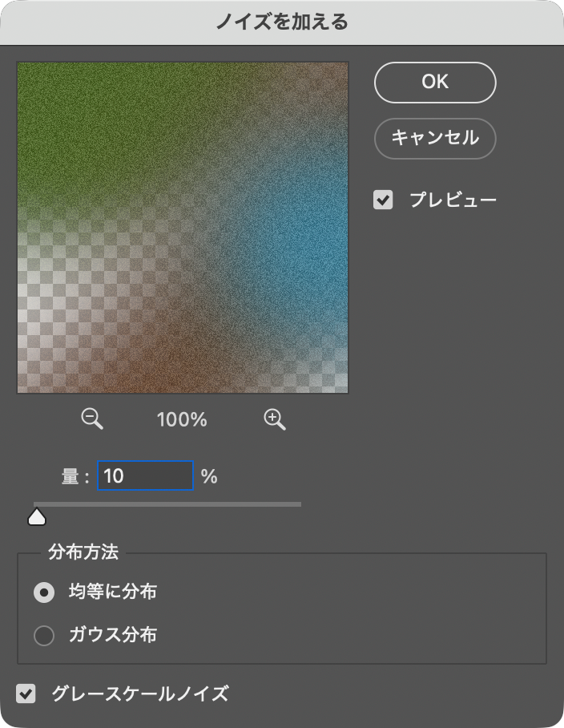Click the blue area of the preview image
Screen dimensions: 564x728
[x=304, y=233]
